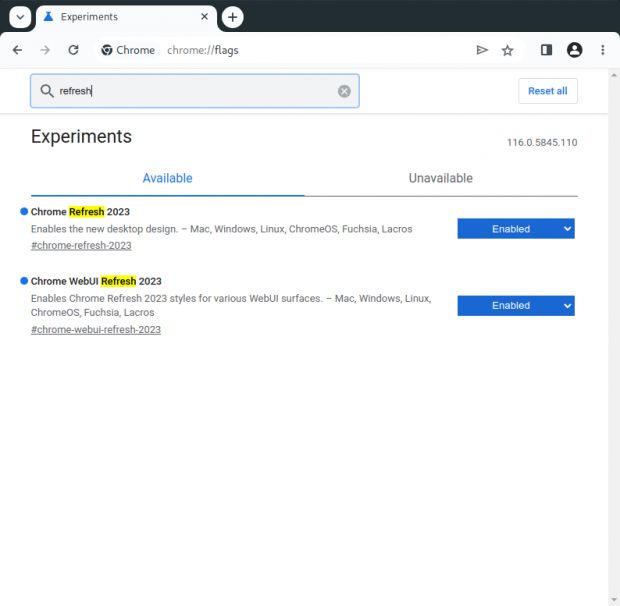Select the Experiments browser tab
620x606 pixels.
126,17
